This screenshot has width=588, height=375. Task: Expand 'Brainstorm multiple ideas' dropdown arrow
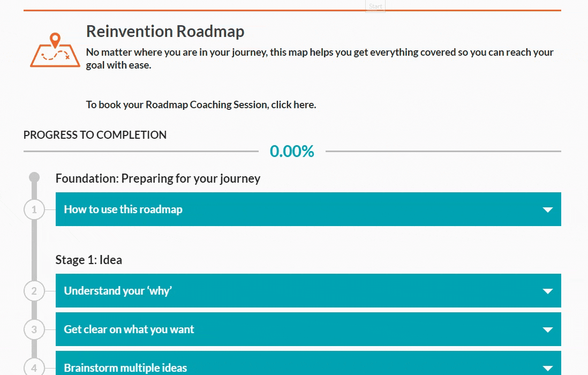pos(547,368)
